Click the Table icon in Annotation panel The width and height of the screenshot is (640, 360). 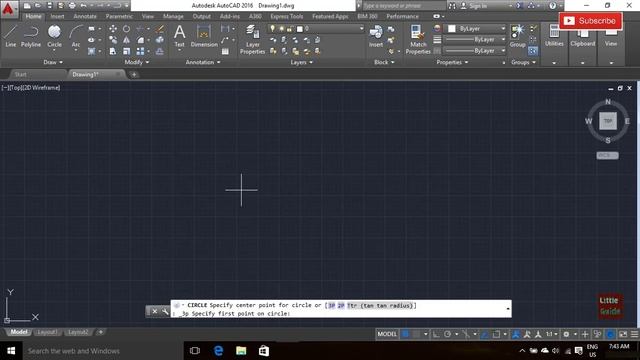[225, 51]
